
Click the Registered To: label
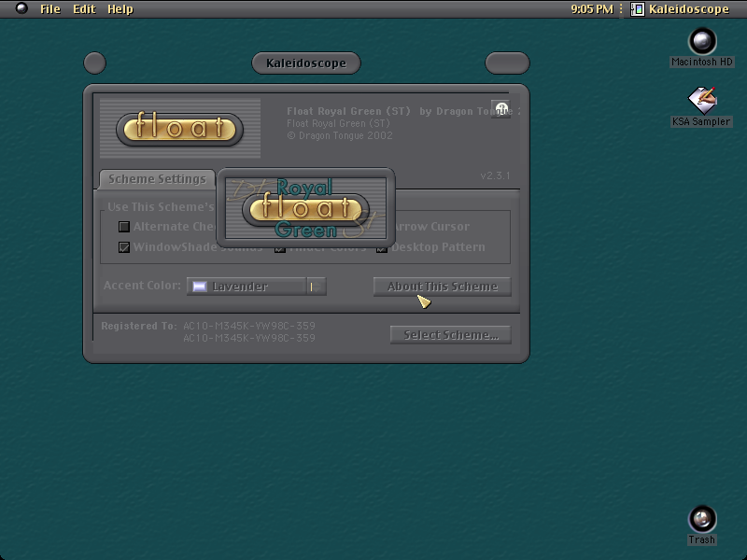pyautogui.click(x=138, y=326)
